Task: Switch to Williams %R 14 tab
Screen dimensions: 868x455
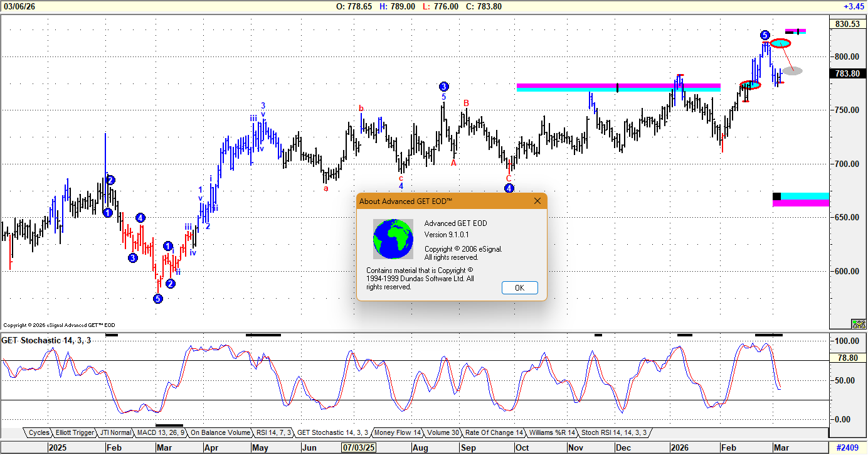Action: pyautogui.click(x=551, y=432)
